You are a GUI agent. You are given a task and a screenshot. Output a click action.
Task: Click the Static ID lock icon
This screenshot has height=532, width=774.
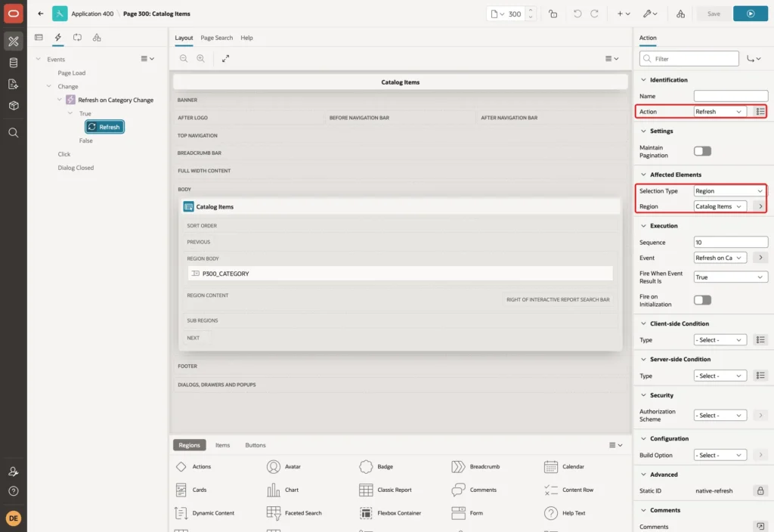[760, 490]
